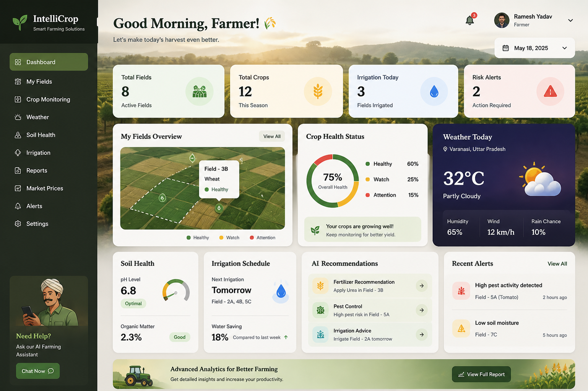This screenshot has height=391, width=588.
Task: Click the green tractor icon in analytics banner
Action: click(138, 376)
